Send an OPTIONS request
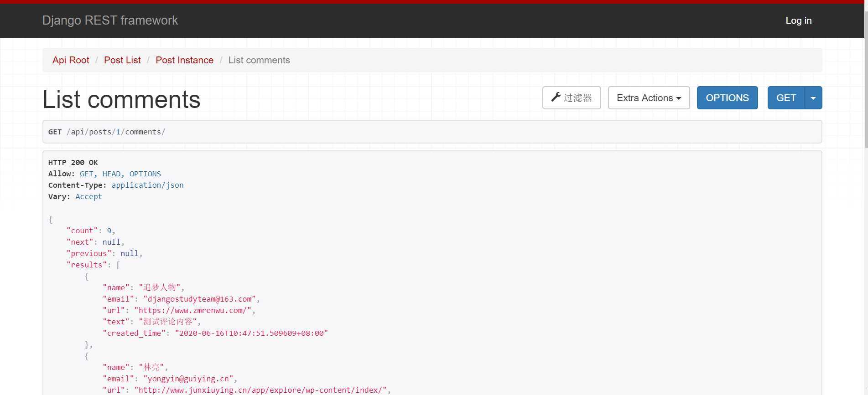Viewport: 868px width, 395px height. click(727, 97)
